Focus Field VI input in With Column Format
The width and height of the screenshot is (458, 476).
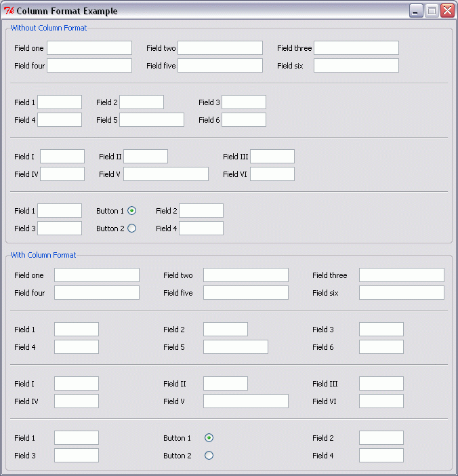point(381,401)
